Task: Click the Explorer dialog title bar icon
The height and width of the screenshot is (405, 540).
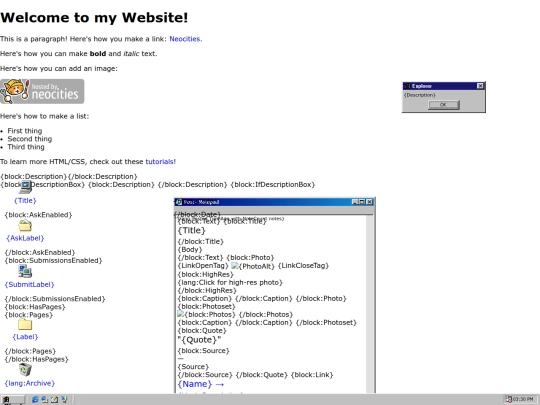Action: coord(407,86)
